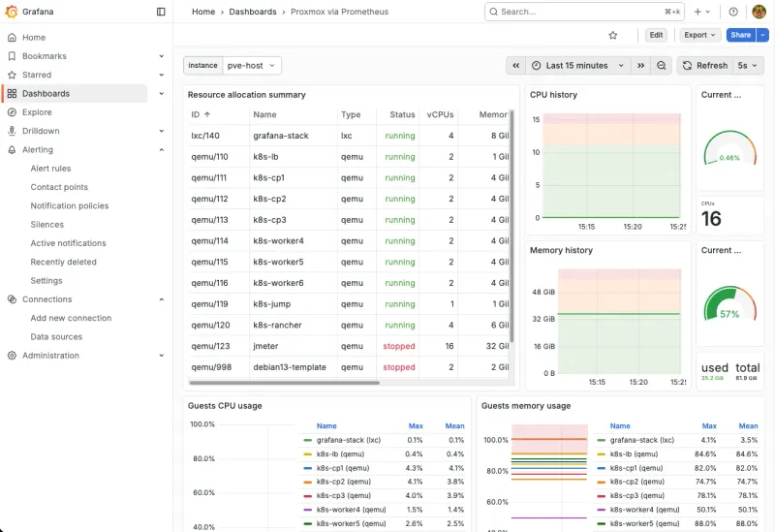This screenshot has width=775, height=532.
Task: Open Recently deleted in sidebar
Action: (63, 262)
